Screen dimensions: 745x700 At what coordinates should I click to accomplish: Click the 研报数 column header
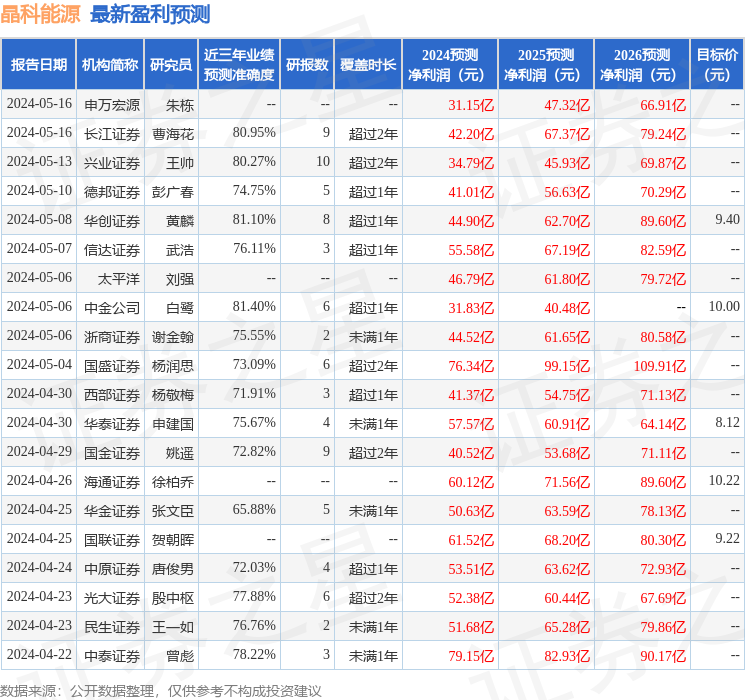[307, 64]
